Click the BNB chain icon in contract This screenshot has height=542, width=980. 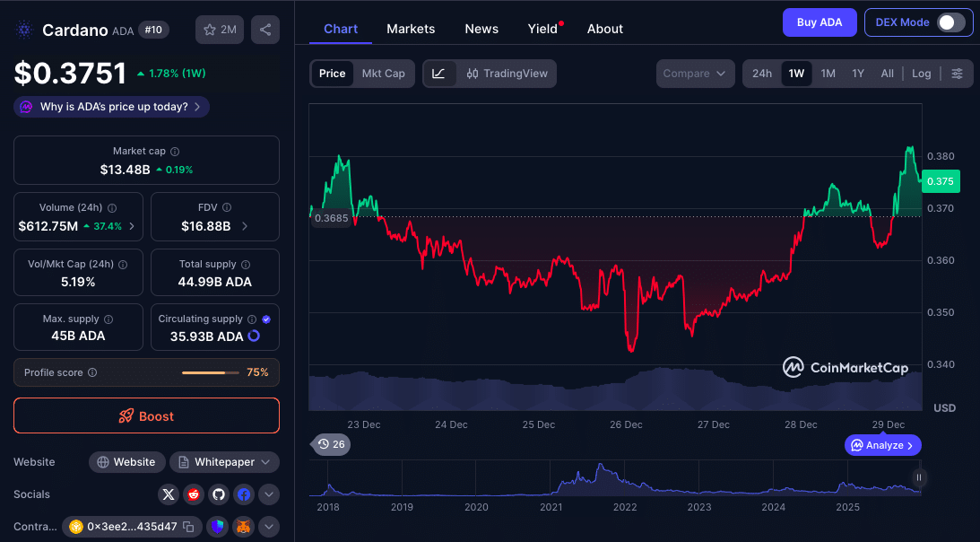[76, 527]
